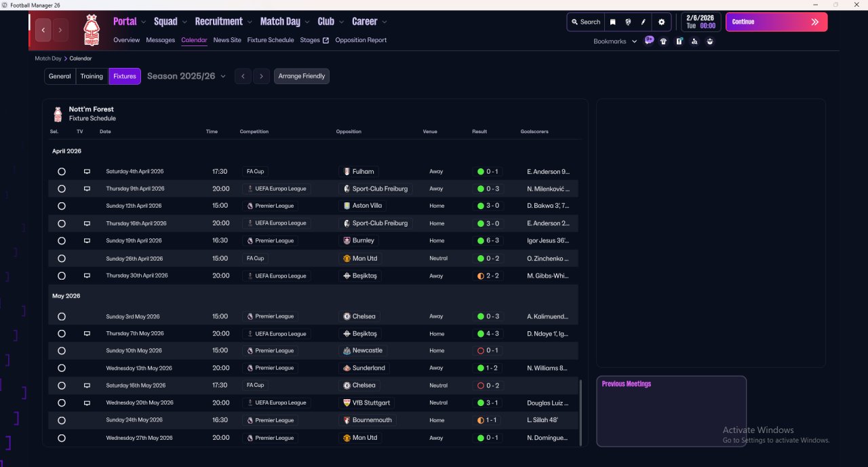This screenshot has height=467, width=868.
Task: Open the pencil notes icon
Action: pos(644,22)
